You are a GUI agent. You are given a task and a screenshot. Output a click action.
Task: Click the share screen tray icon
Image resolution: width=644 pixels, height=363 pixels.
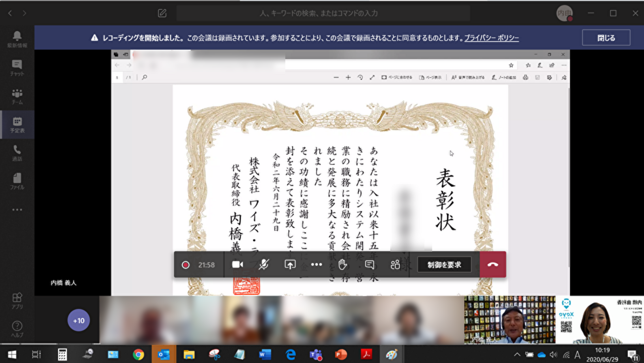[x=290, y=264]
